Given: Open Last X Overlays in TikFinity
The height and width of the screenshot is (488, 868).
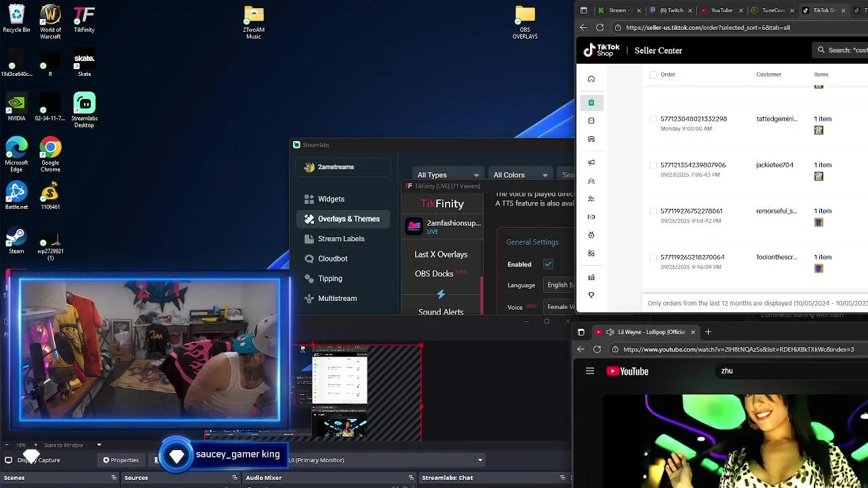Looking at the screenshot, I should click(x=441, y=254).
